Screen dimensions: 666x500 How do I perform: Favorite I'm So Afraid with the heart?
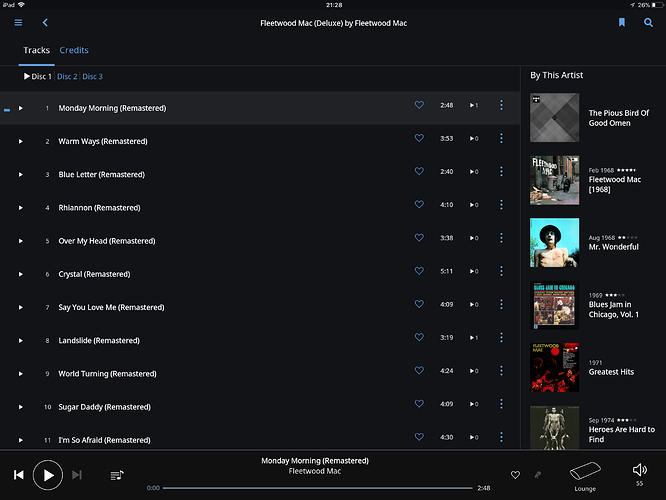(419, 436)
